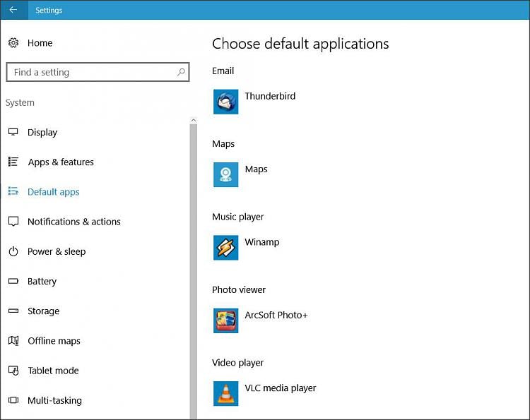Click the ArcSoft Photo+ icon
530x420 pixels.
225,320
